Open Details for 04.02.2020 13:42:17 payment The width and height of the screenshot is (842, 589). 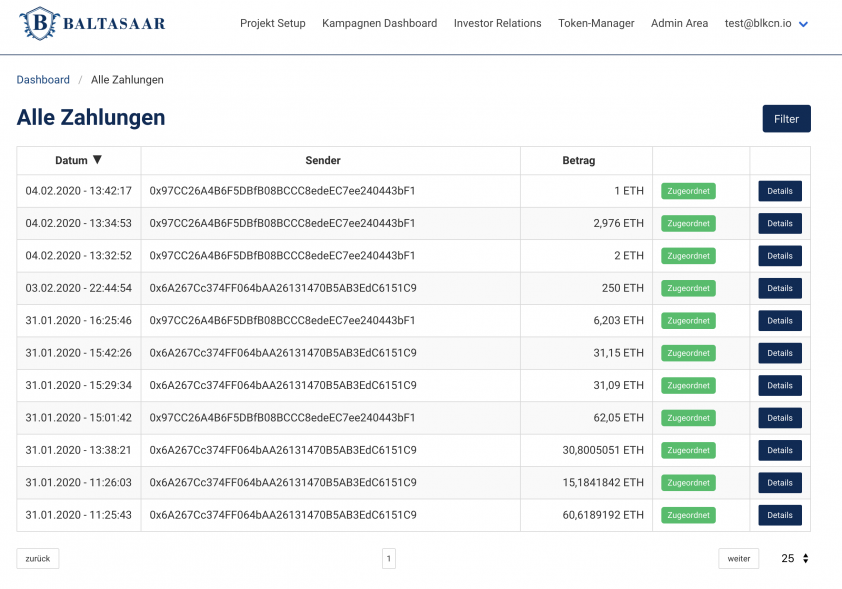[780, 191]
